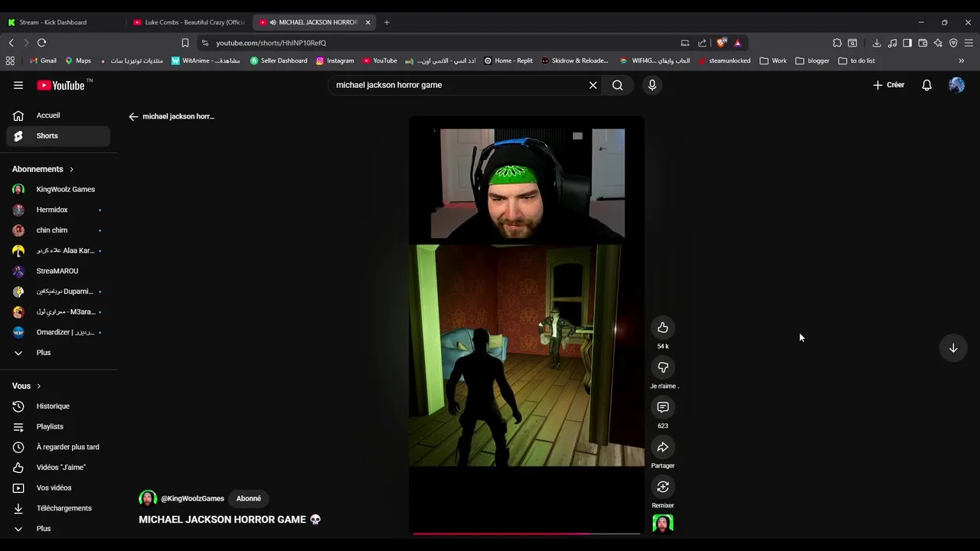Open the Brave VPN shield icon
This screenshot has height=551, width=980.
[x=953, y=43]
